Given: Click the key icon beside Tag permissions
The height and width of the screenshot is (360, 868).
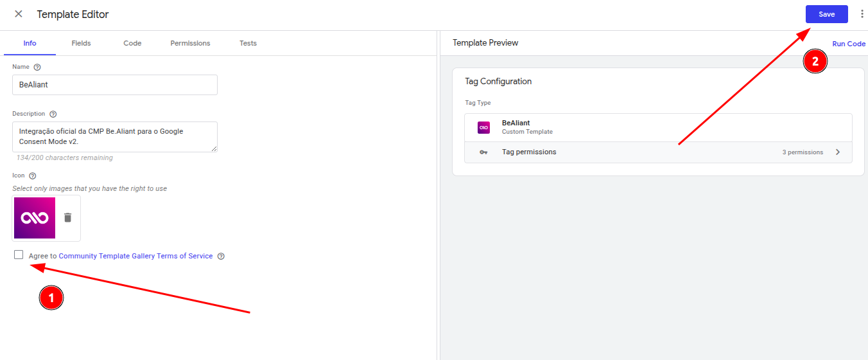Looking at the screenshot, I should [483, 152].
